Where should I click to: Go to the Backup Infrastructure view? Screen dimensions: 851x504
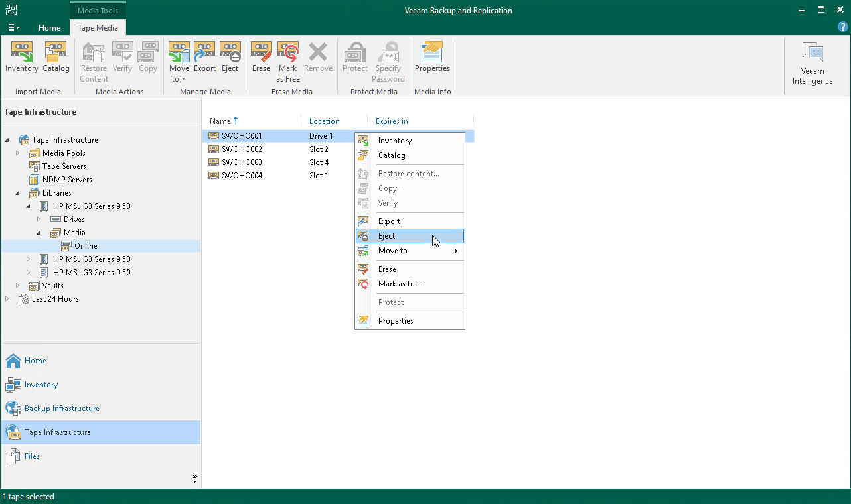tap(100, 409)
